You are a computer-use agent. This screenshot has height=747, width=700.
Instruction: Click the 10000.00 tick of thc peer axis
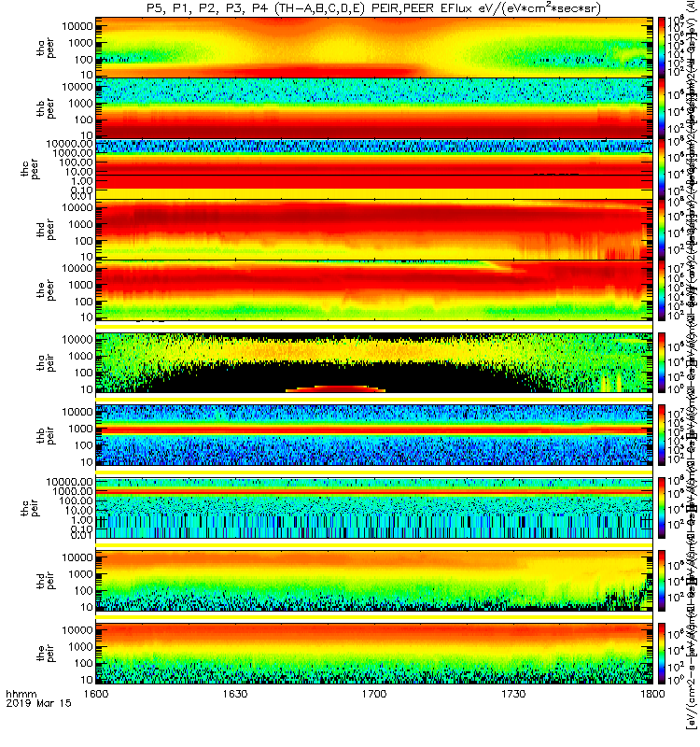69,144
